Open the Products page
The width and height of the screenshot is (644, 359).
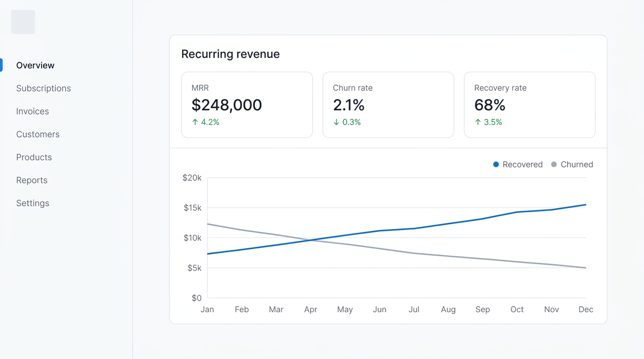34,157
